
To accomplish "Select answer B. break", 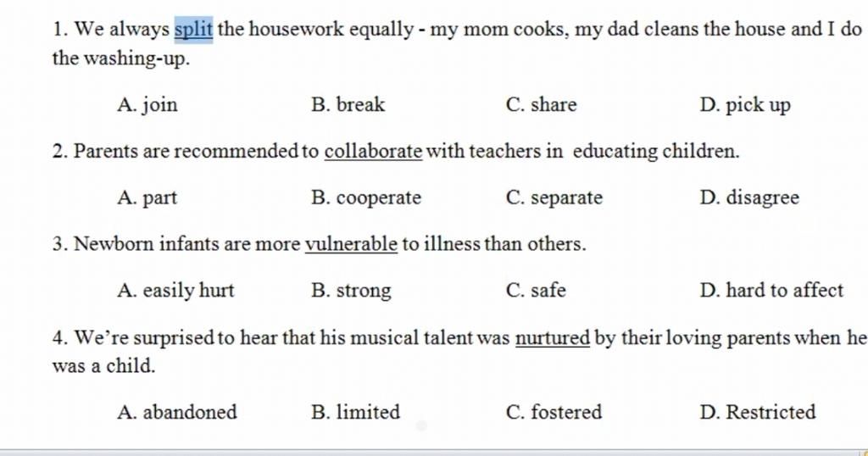I will pyautogui.click(x=348, y=104).
